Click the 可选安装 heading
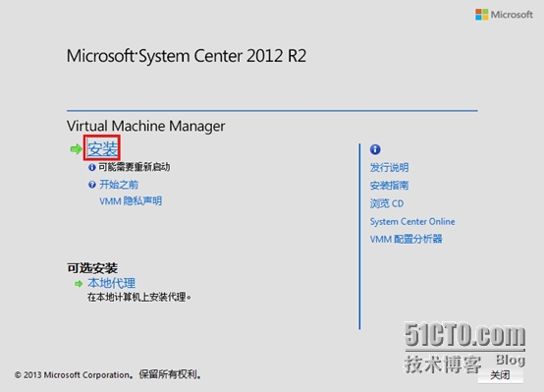 tap(92, 268)
